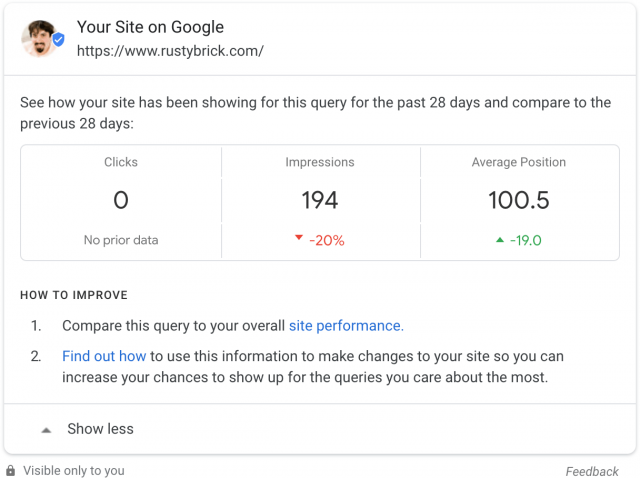Screen dimensions: 640x478
Task: Open the Find out how link
Action: [104, 356]
